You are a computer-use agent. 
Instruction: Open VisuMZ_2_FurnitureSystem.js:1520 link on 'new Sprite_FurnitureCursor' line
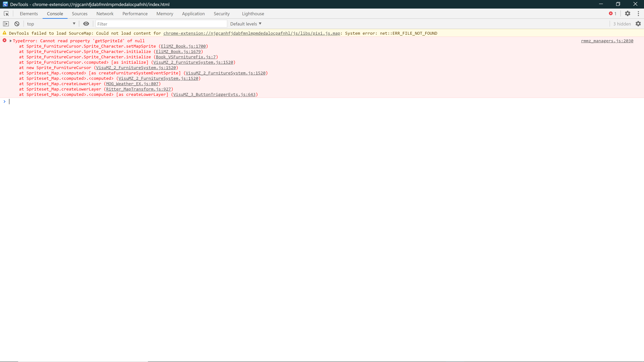pos(136,68)
